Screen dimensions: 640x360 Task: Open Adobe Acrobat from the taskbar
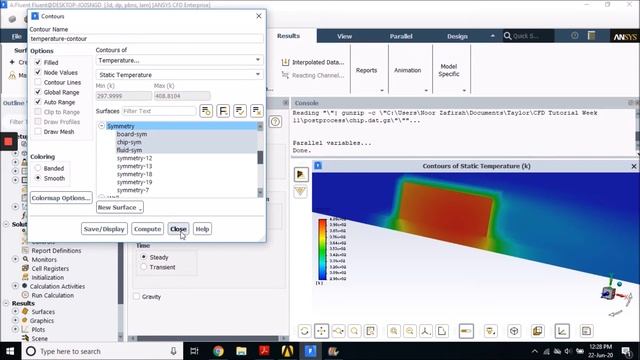[264, 351]
